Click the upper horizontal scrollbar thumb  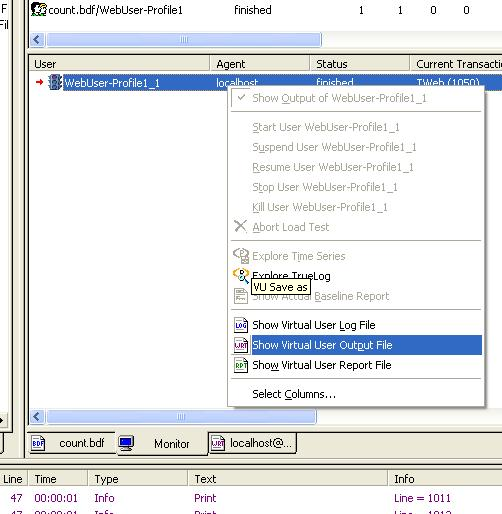click(184, 40)
